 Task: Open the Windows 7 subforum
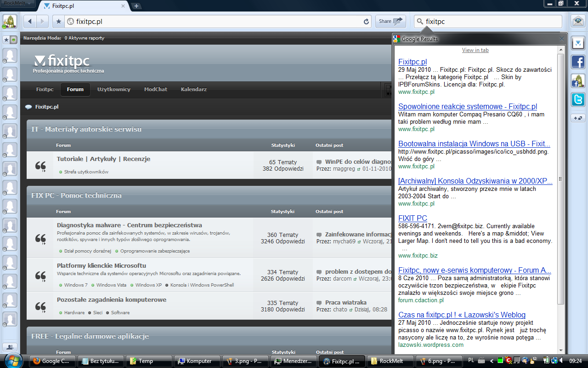click(76, 285)
